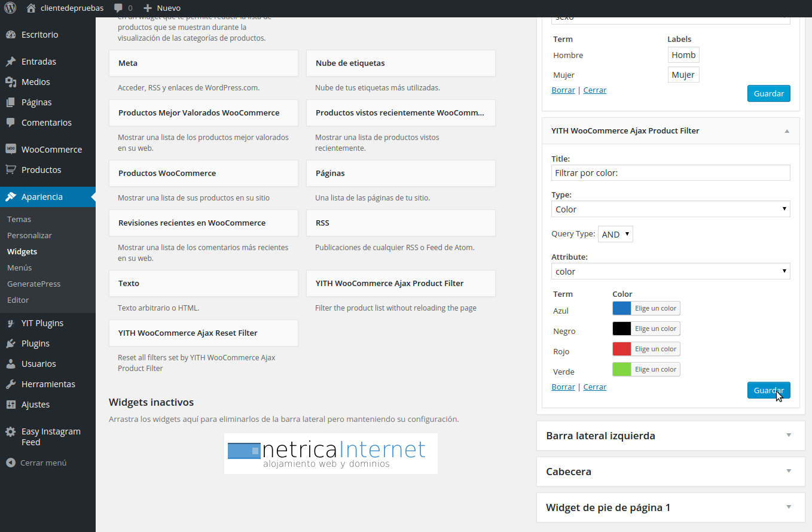Viewport: 812px width, 532px height.
Task: Open Productos via its cart icon
Action: [x=11, y=169]
